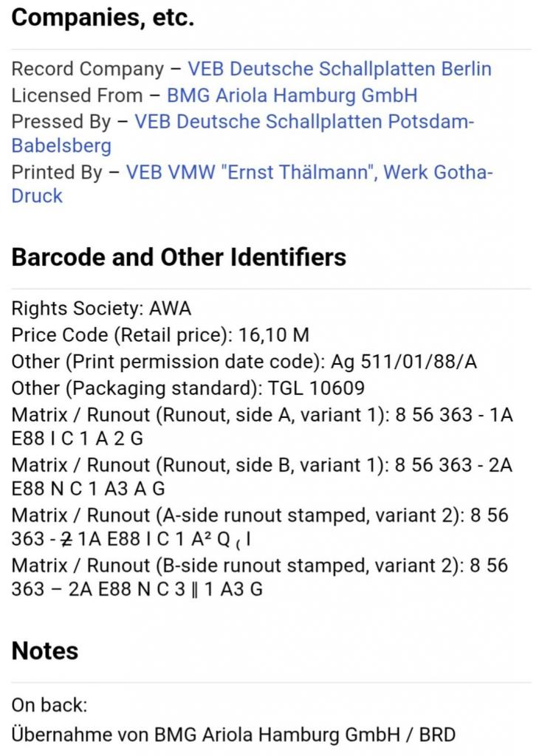Viewport: 542px width, 756px height.
Task: Select the Packaging standard TGL 10609 line
Action: coord(188,388)
